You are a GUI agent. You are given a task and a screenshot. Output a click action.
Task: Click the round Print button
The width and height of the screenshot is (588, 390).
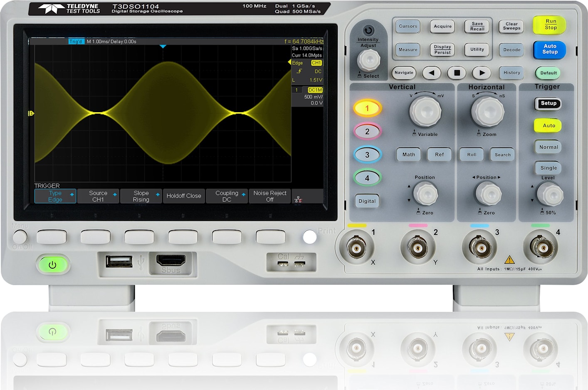pos(309,237)
